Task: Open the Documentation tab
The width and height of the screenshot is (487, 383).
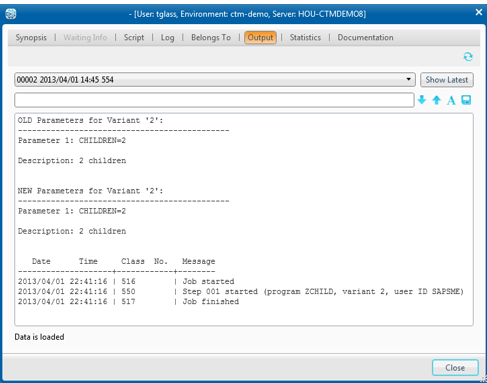Action: (x=365, y=37)
